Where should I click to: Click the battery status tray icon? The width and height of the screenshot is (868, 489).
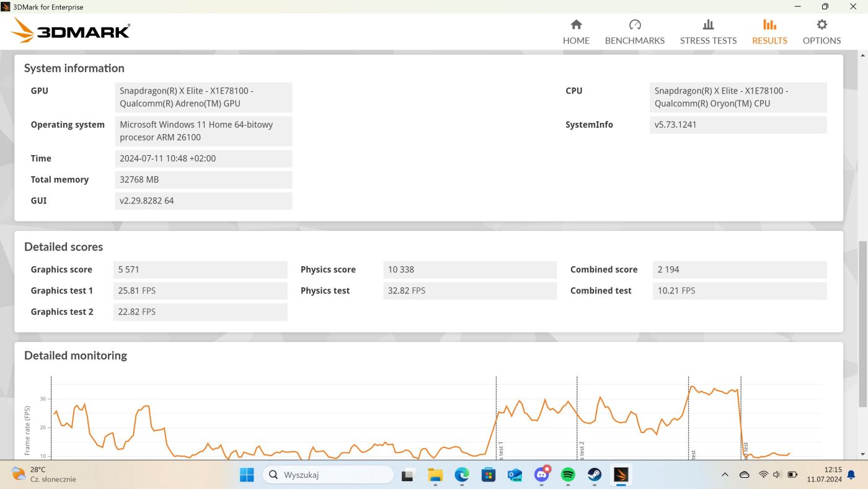click(x=792, y=475)
